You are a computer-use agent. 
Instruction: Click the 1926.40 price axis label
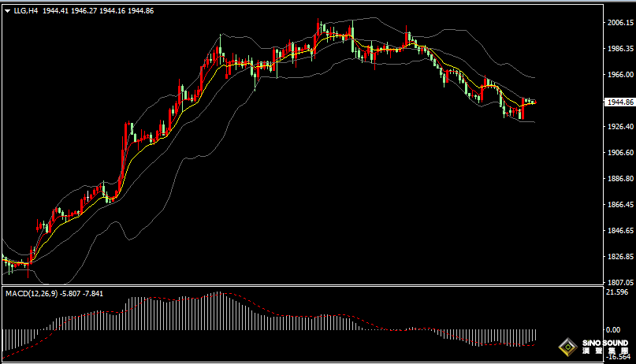click(x=619, y=127)
